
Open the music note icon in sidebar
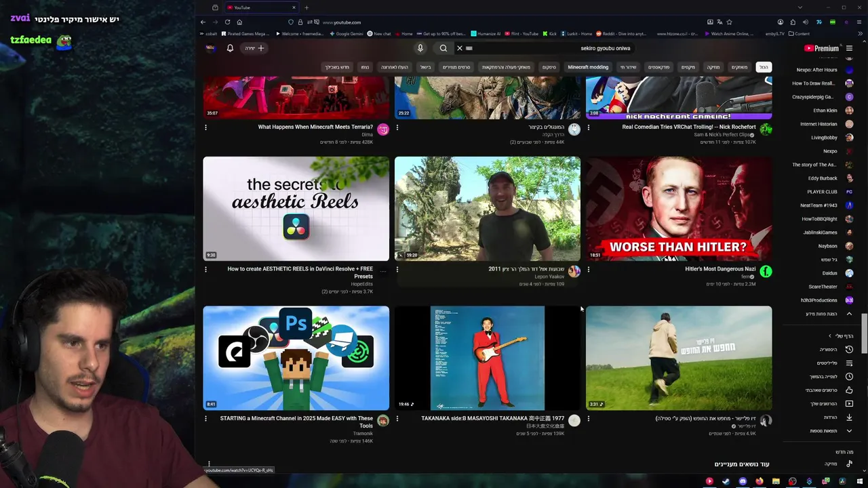(849, 464)
